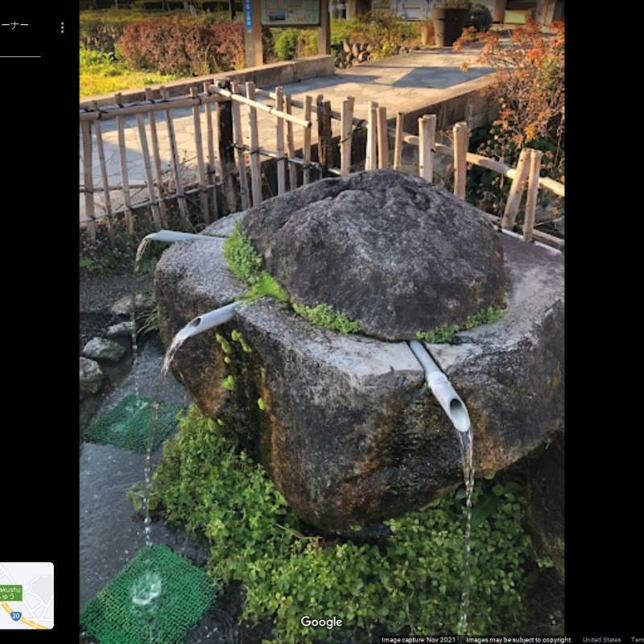Open the three-dot more options menu
Screen dimensions: 644x644
pyautogui.click(x=62, y=27)
